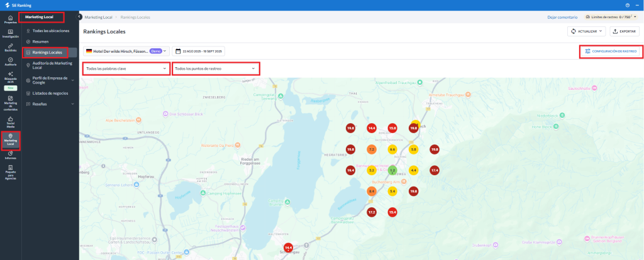Open the Auditoría sidebar icon

[10, 62]
